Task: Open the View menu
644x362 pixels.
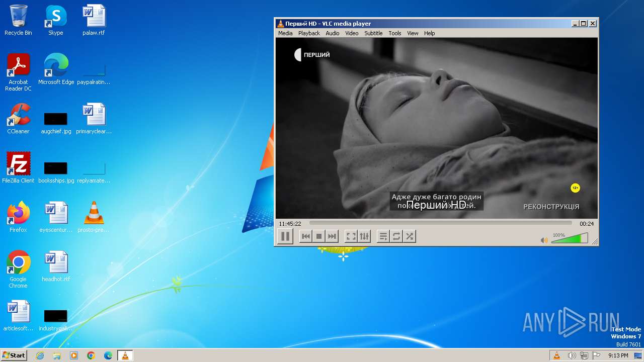Action: coord(413,33)
